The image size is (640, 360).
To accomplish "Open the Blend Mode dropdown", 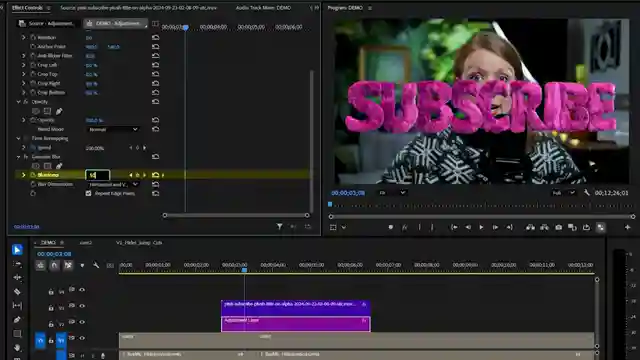I will tap(113, 129).
